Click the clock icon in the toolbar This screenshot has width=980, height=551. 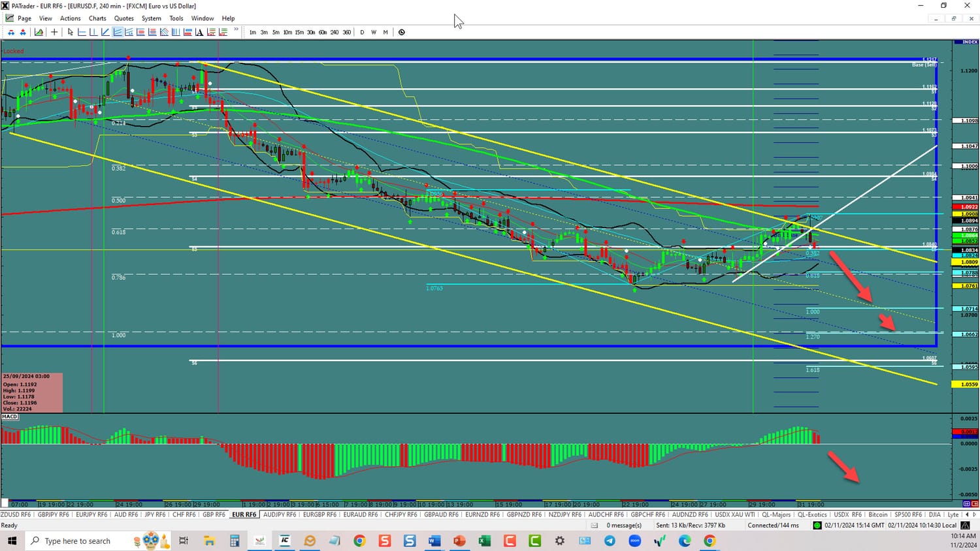pos(402,32)
